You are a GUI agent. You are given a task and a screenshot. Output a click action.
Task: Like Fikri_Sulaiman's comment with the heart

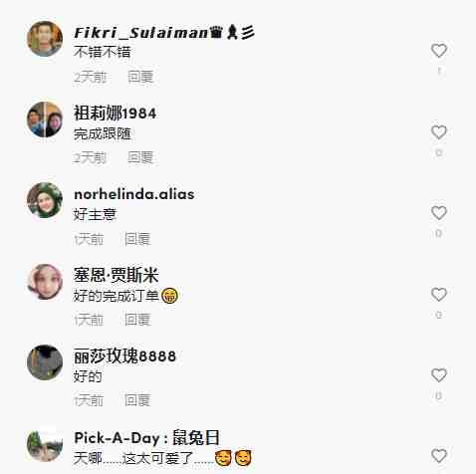point(439,51)
